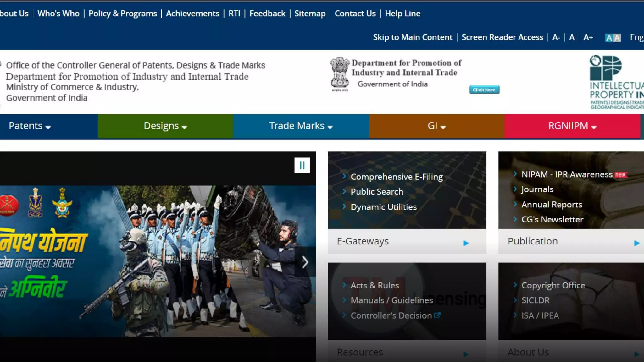Toggle the high contrast AA icon

pyautogui.click(x=613, y=38)
